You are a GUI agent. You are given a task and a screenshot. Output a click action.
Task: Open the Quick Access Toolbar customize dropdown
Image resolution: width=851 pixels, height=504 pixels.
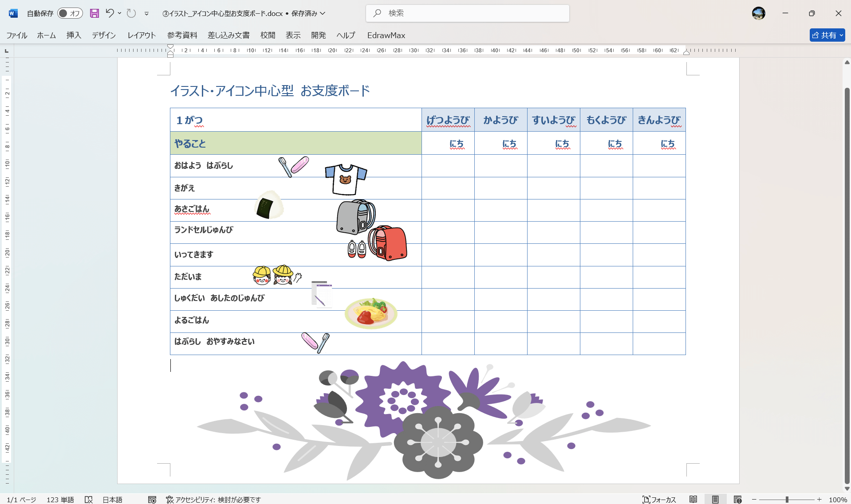pyautogui.click(x=146, y=13)
